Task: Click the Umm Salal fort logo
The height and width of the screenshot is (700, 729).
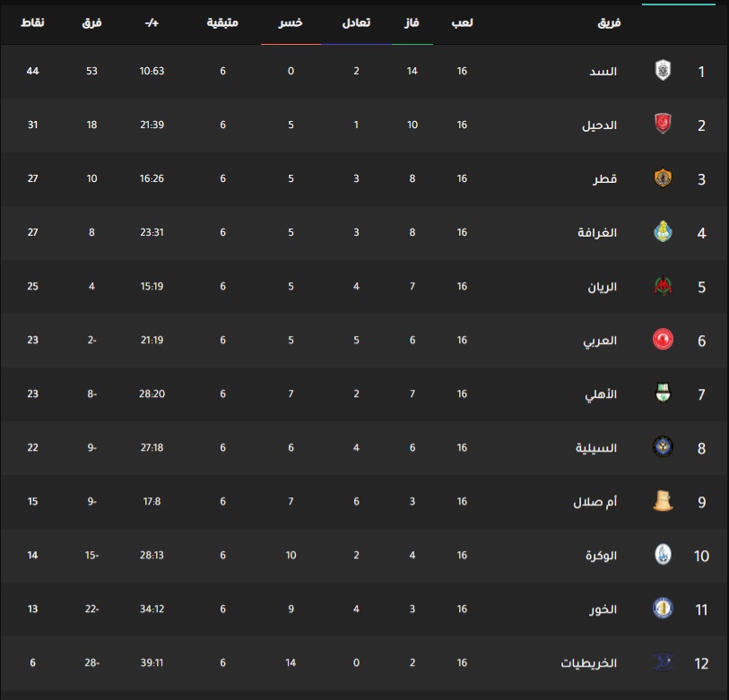Action: 663,501
